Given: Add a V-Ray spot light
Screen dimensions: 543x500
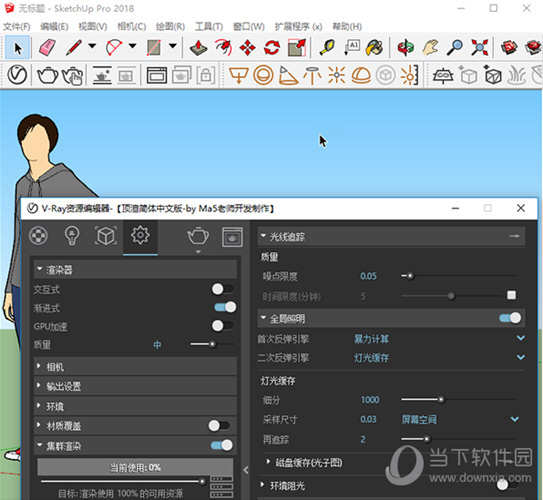Looking at the screenshot, I should (x=288, y=75).
